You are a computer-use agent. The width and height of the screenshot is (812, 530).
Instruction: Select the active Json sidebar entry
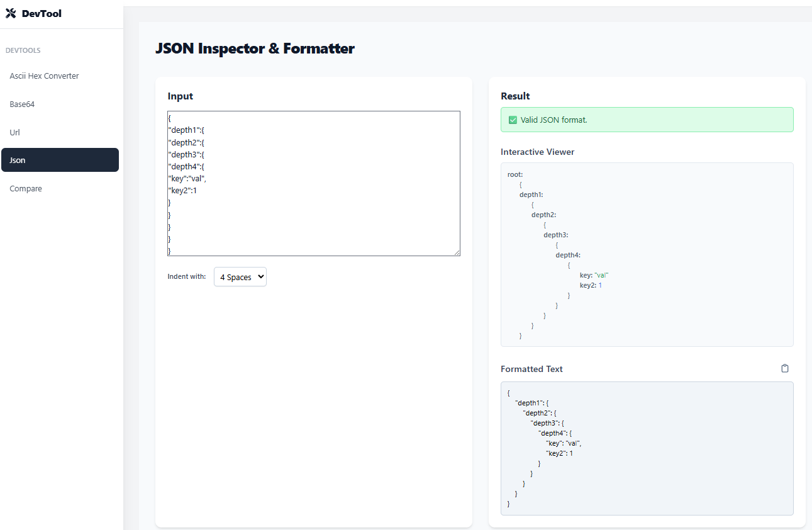click(17, 160)
